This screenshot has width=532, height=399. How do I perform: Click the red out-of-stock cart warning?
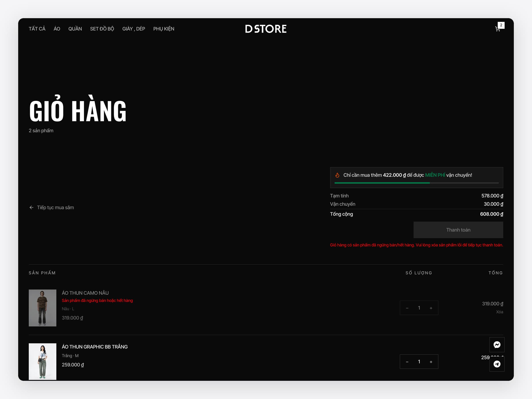[x=417, y=245]
